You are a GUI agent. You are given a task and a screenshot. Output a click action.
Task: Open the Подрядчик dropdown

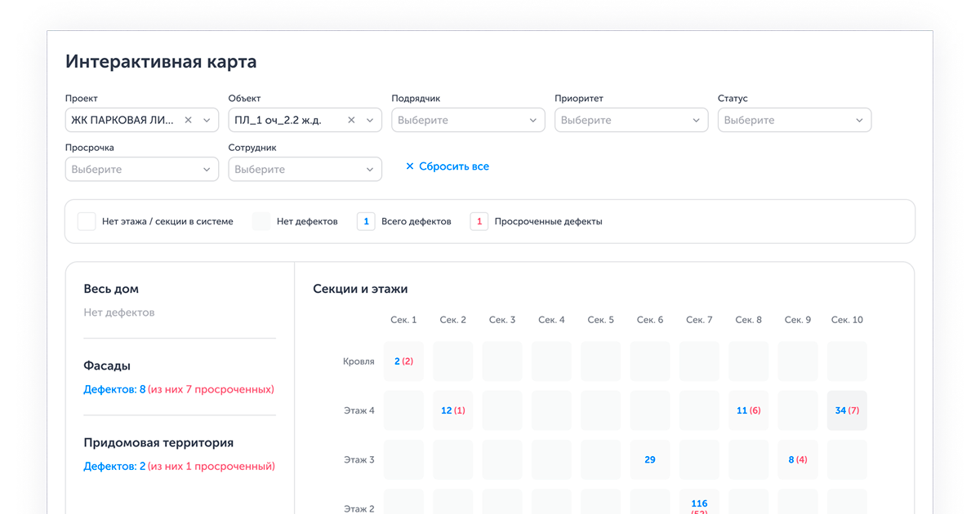pos(468,120)
